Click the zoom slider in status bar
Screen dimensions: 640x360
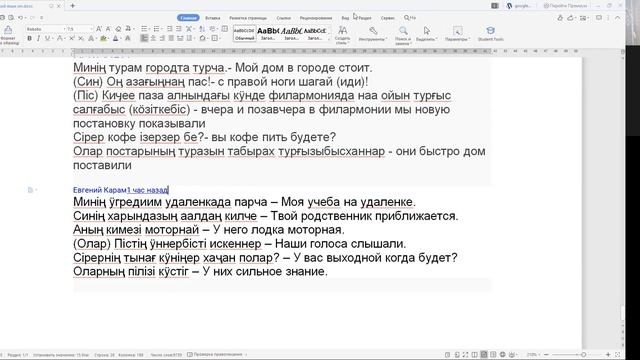click(x=578, y=355)
